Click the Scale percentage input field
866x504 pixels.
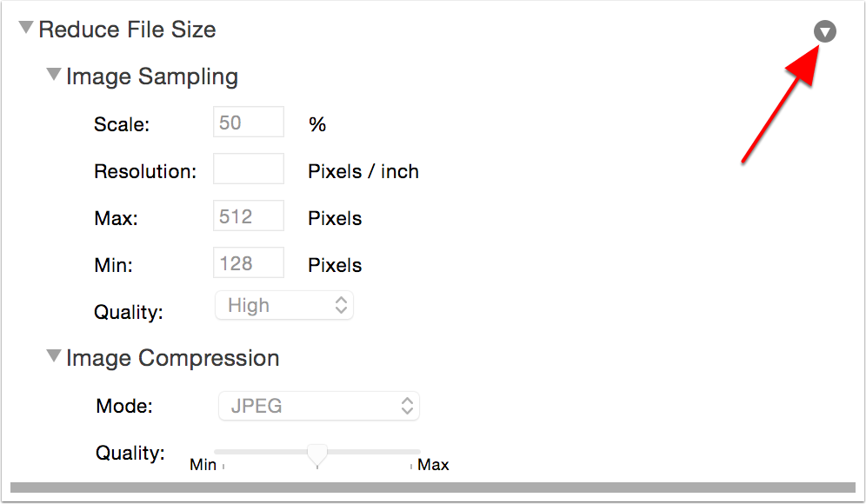249,123
